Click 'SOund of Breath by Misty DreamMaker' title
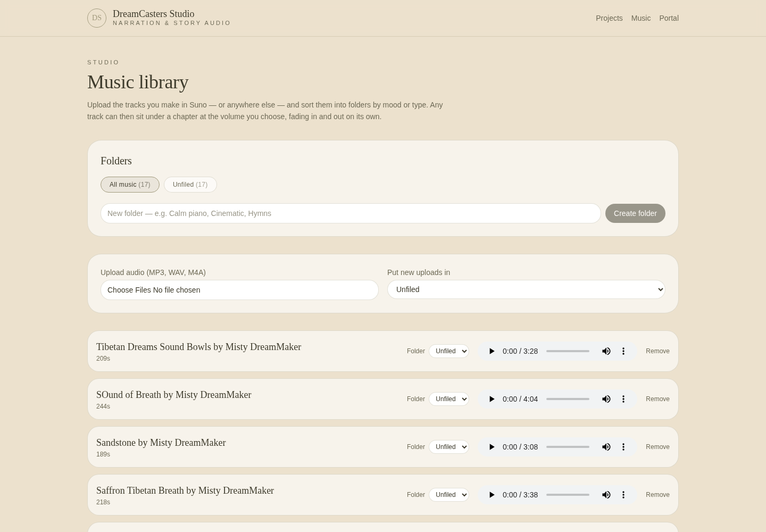Viewport: 766px width, 532px height. [x=173, y=395]
